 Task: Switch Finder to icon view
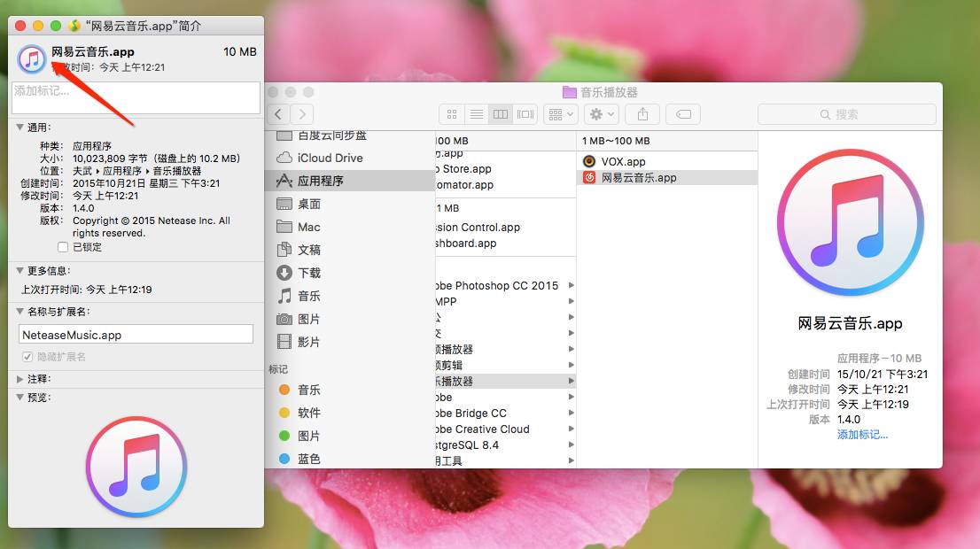tap(452, 114)
